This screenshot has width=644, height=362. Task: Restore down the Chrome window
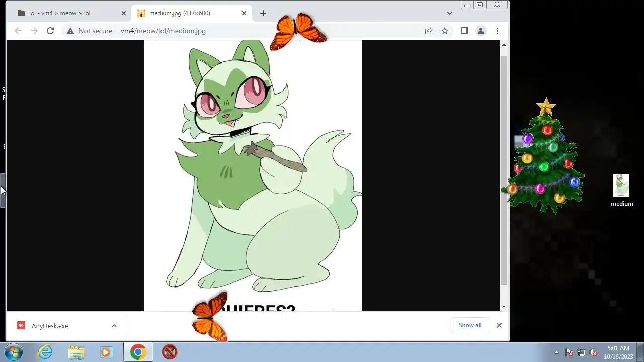click(x=479, y=5)
